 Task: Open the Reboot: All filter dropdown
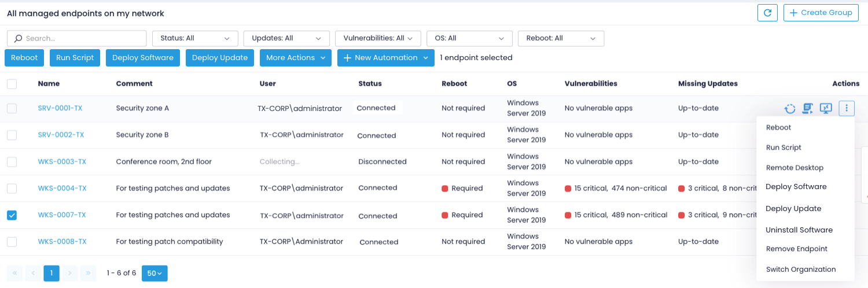[x=561, y=38]
